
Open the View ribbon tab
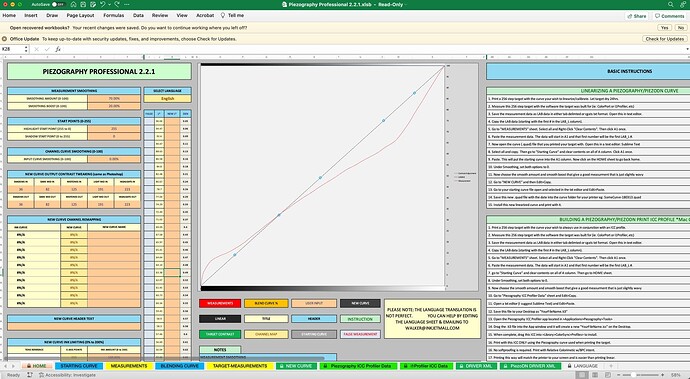(182, 15)
